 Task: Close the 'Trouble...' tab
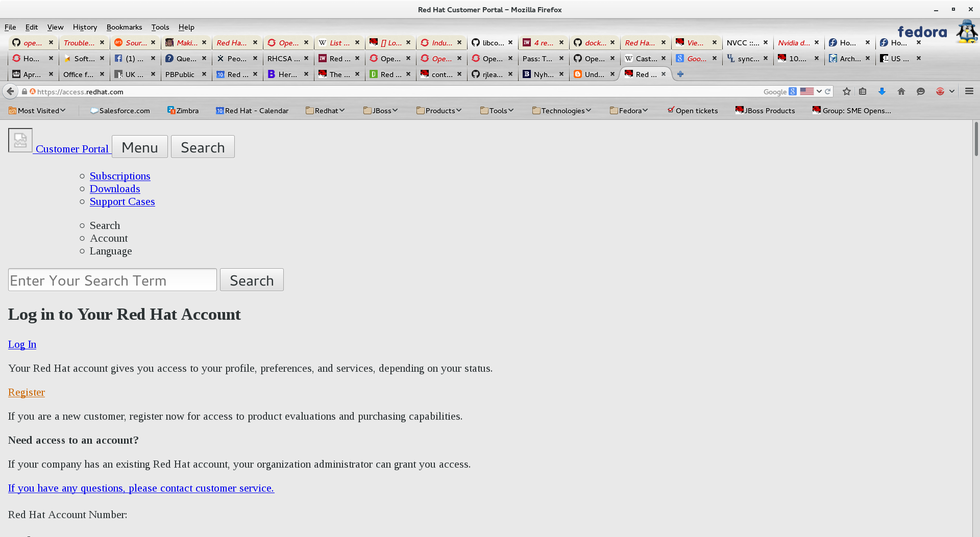coord(102,42)
